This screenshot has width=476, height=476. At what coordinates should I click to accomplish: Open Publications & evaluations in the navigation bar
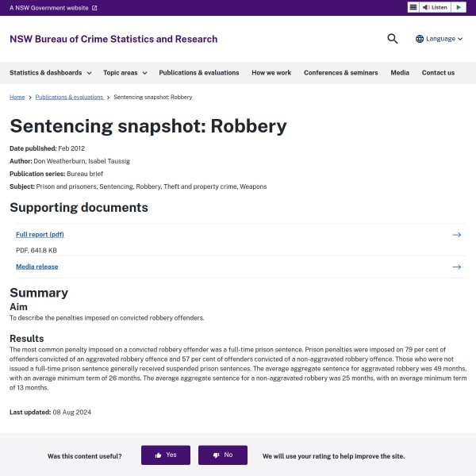(x=199, y=73)
